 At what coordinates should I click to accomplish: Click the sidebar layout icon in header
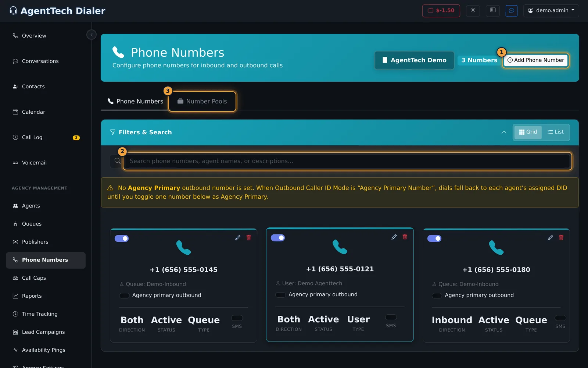click(x=493, y=11)
